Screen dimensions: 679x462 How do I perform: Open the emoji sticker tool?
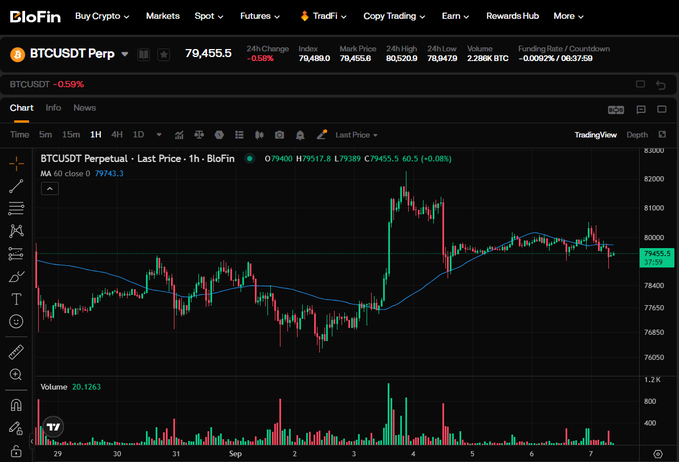click(x=16, y=321)
